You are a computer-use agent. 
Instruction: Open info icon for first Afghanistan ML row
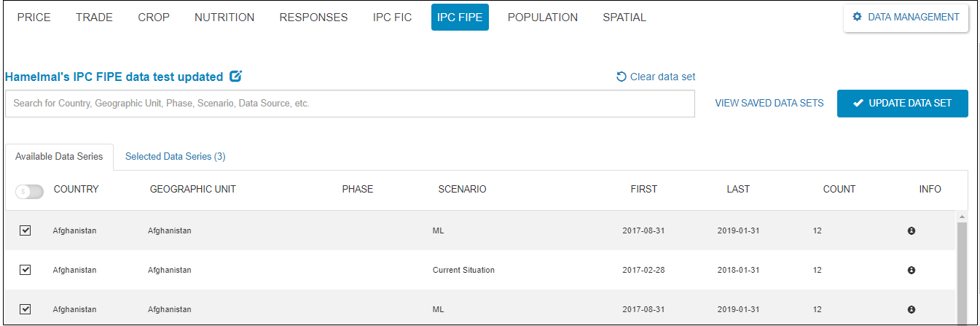911,230
